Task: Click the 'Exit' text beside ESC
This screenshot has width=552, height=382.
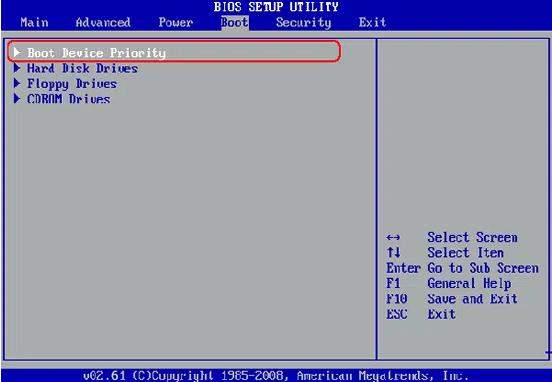Action: tap(441, 314)
